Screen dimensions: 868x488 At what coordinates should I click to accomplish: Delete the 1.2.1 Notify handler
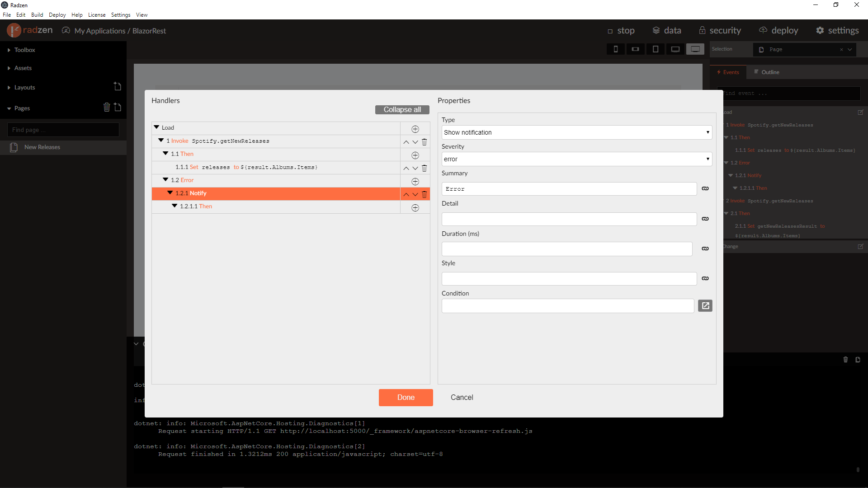[x=424, y=194]
